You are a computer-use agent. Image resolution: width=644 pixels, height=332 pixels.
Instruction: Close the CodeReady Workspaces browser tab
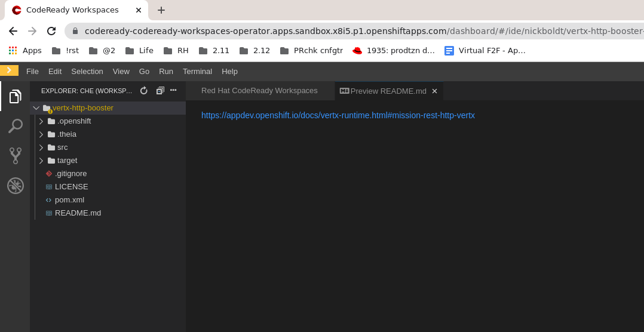point(139,10)
